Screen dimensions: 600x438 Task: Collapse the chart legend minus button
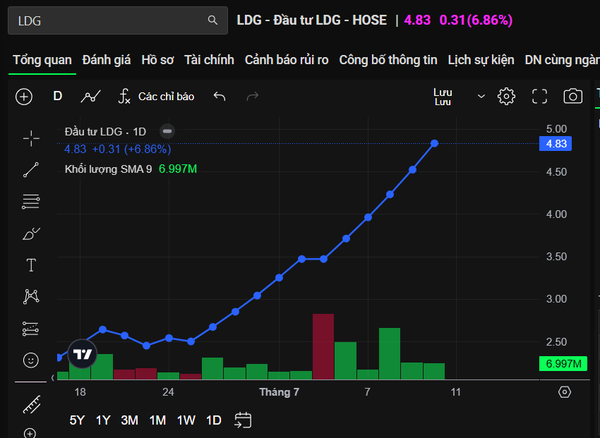pos(167,131)
